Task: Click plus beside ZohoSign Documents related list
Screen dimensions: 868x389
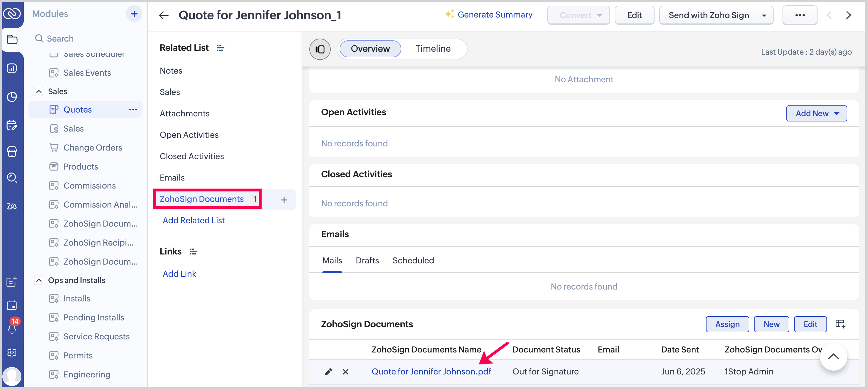Action: coord(284,200)
